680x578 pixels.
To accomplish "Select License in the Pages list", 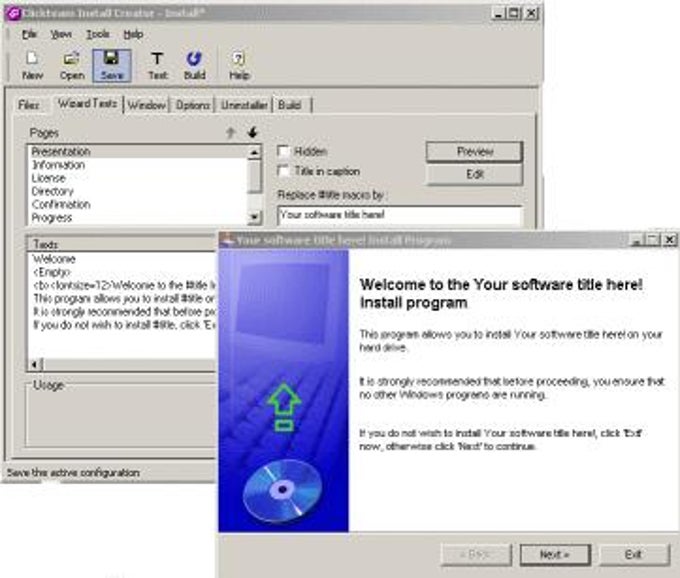I will click(138, 178).
